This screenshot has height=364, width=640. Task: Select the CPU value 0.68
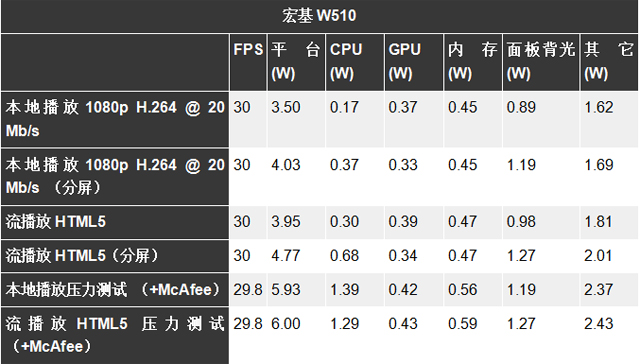(x=344, y=256)
